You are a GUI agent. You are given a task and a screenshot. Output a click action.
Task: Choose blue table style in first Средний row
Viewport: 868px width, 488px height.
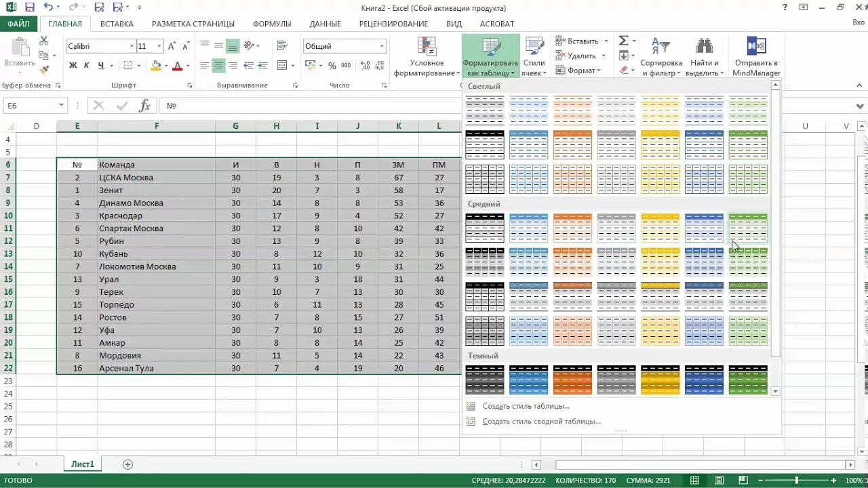[x=528, y=228]
